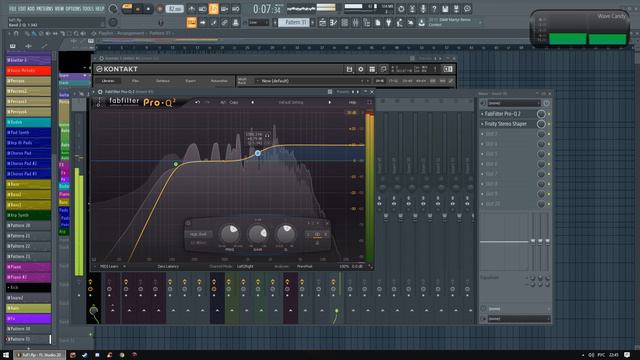Click the Steam icon in Windows taskbar
The height and width of the screenshot is (360, 640).
coord(84,355)
